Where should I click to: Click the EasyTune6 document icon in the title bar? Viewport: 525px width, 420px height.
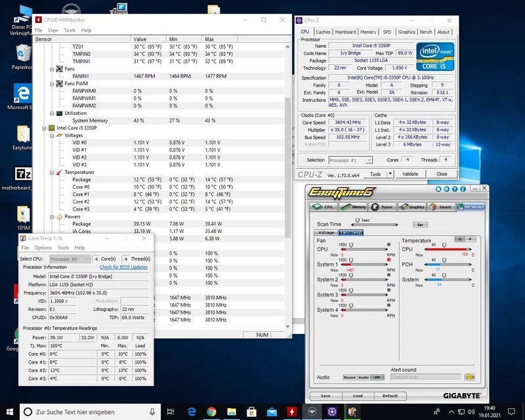438,189
